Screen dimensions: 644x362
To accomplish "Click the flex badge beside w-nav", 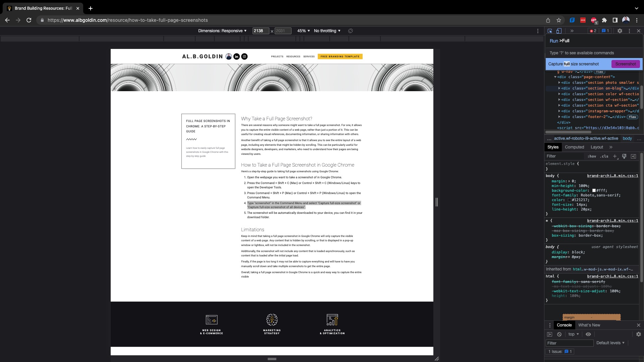I will tap(600, 72).
